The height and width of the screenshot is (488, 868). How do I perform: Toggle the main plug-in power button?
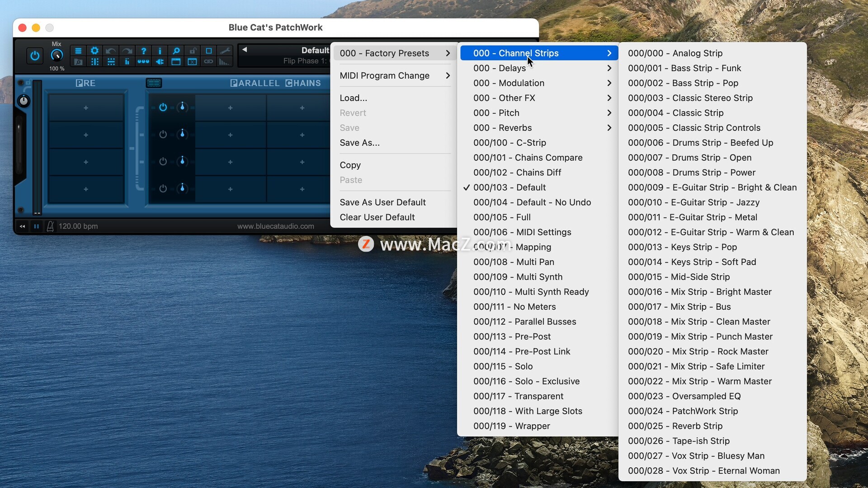[x=35, y=56]
